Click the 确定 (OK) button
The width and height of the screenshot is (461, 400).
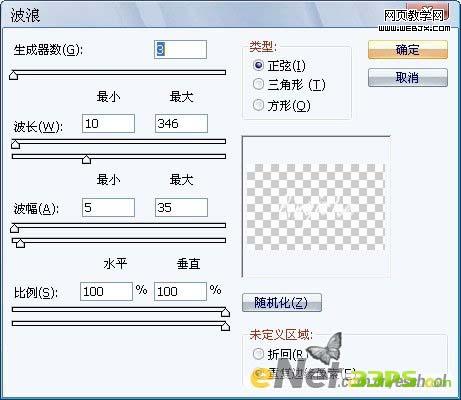pyautogui.click(x=408, y=50)
